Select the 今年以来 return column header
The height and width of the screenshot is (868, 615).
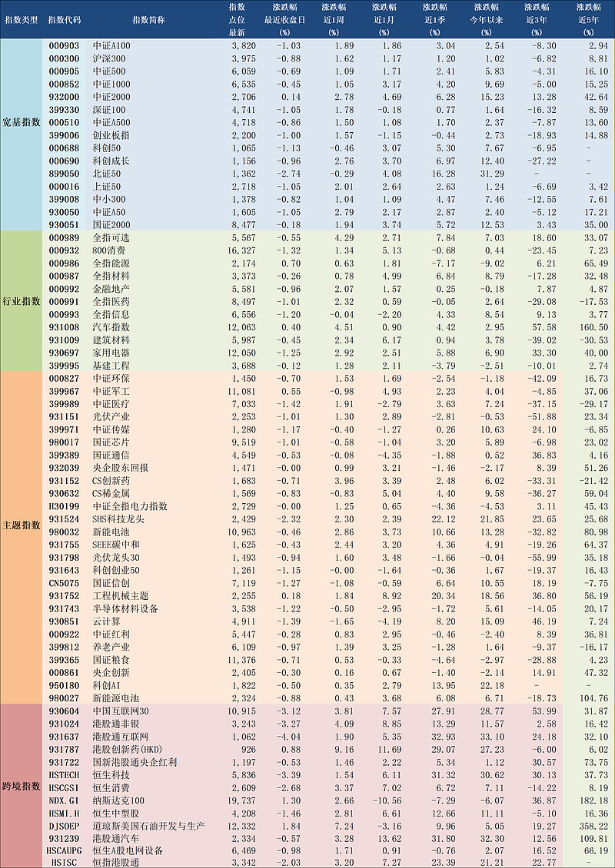[x=486, y=19]
